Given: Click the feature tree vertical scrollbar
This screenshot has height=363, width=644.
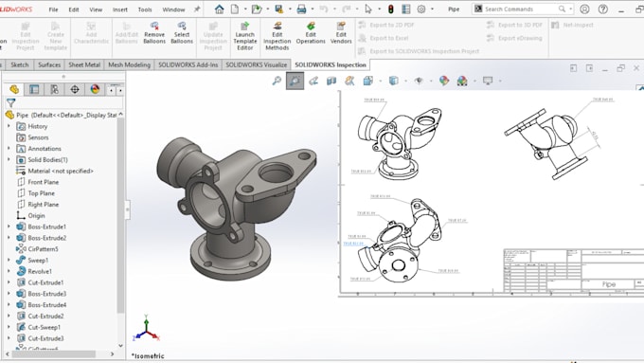Looking at the screenshot, I should (x=120, y=216).
